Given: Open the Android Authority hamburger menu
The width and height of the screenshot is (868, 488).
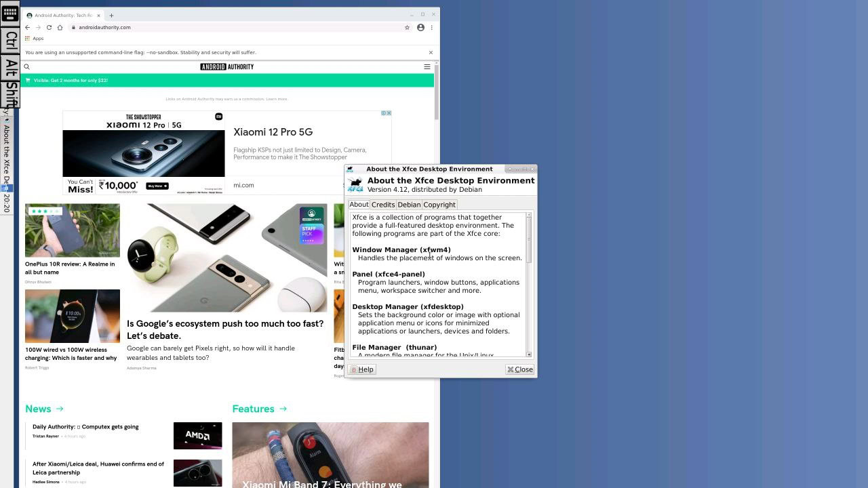Looking at the screenshot, I should tap(427, 66).
